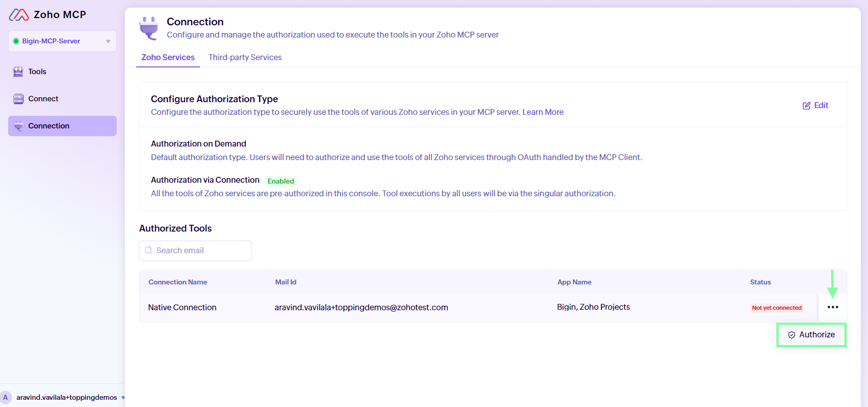
Task: Click the Edit pencil icon
Action: (x=806, y=106)
